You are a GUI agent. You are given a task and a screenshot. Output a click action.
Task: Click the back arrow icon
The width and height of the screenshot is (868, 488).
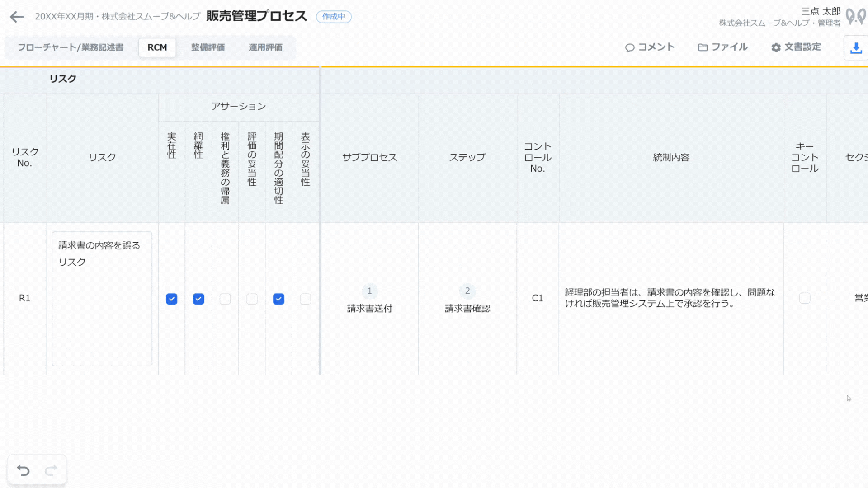pyautogui.click(x=17, y=17)
